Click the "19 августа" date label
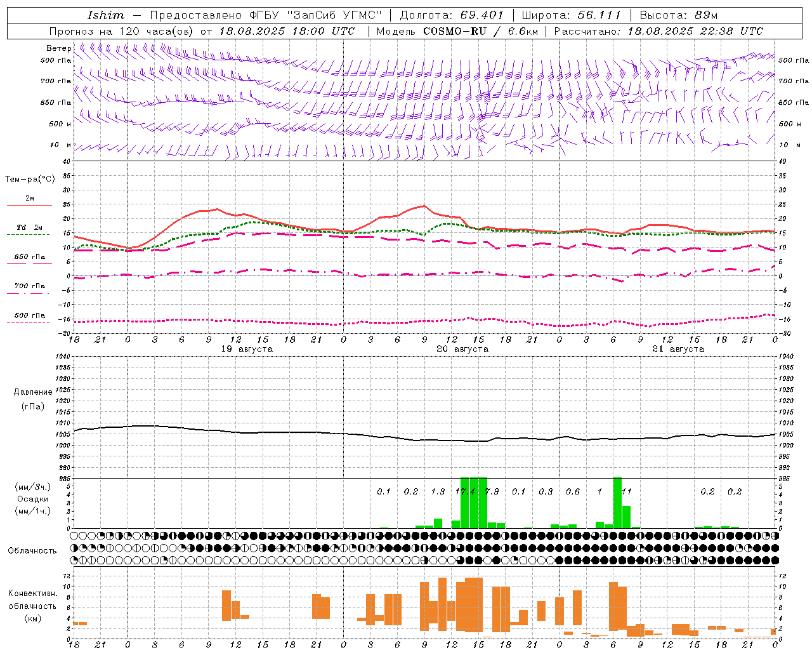Image resolution: width=812 pixels, height=650 pixels. tap(247, 349)
